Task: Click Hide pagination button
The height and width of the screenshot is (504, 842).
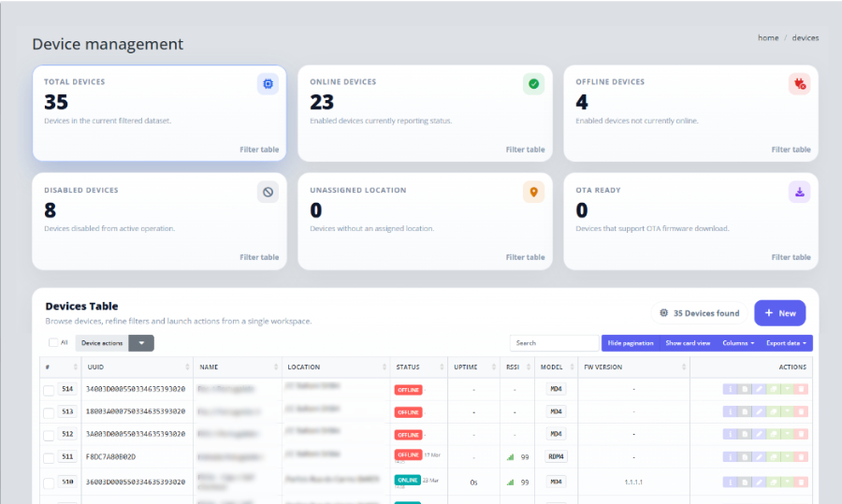Action: point(631,343)
